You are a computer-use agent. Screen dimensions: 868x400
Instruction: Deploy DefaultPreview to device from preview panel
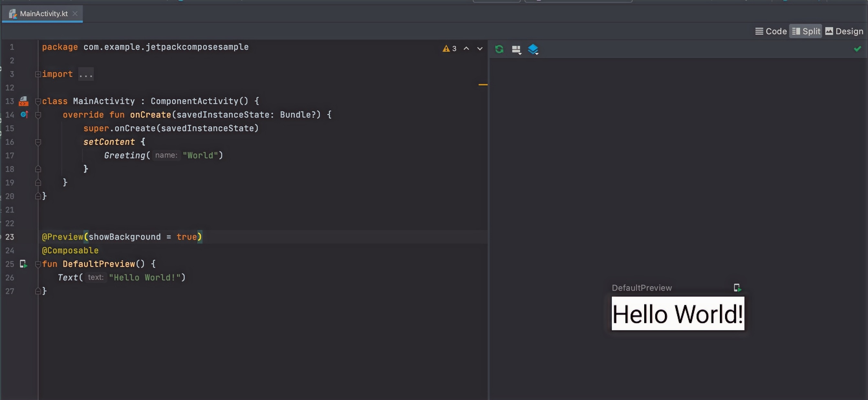(x=737, y=288)
